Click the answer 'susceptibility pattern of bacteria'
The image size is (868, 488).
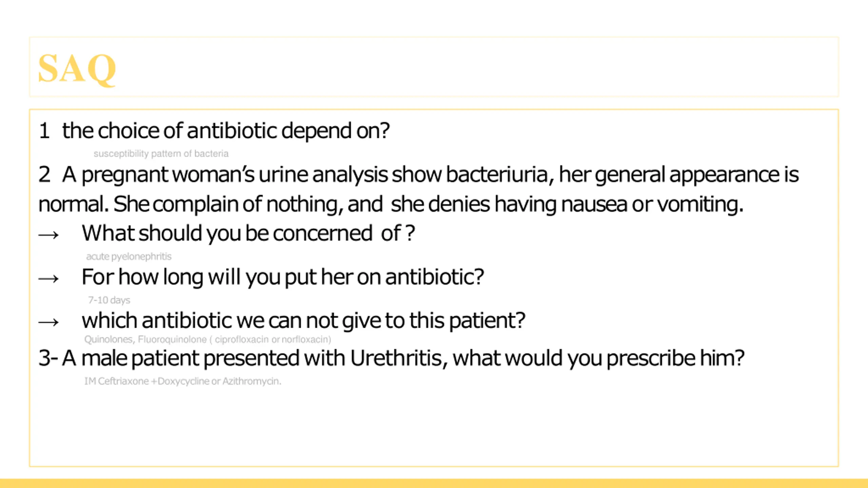[x=161, y=154]
